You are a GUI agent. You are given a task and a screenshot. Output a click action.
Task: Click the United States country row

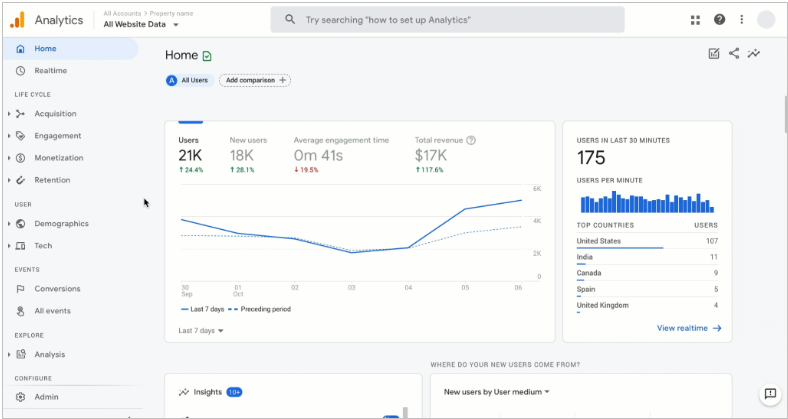pos(647,241)
